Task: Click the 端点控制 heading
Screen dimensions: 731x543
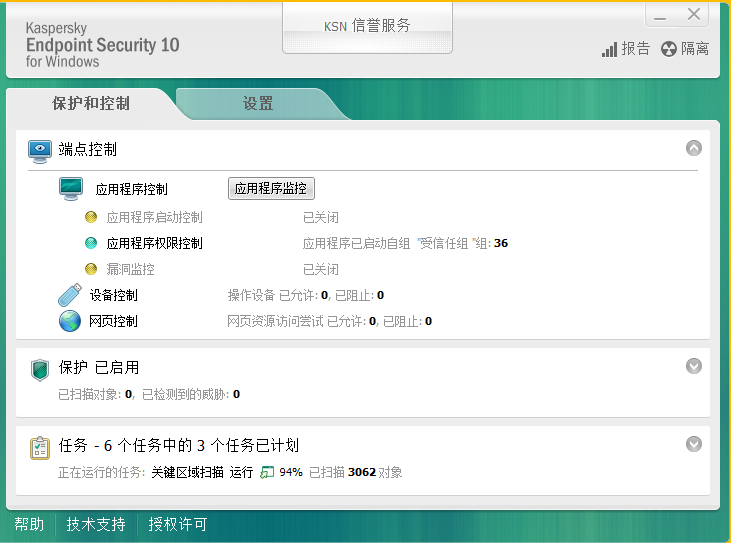Action: [88, 150]
